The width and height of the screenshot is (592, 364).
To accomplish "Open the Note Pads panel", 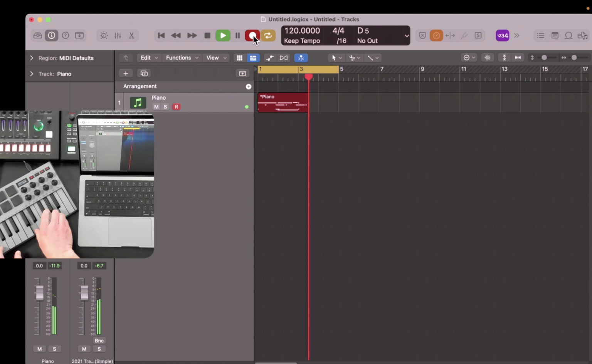I will tap(555, 35).
